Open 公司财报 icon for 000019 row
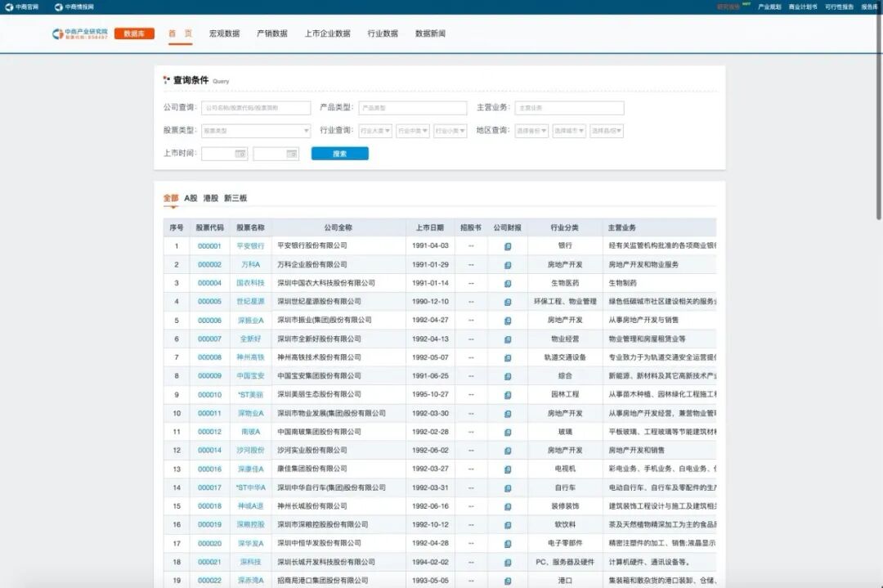The width and height of the screenshot is (883, 588). coord(508,525)
